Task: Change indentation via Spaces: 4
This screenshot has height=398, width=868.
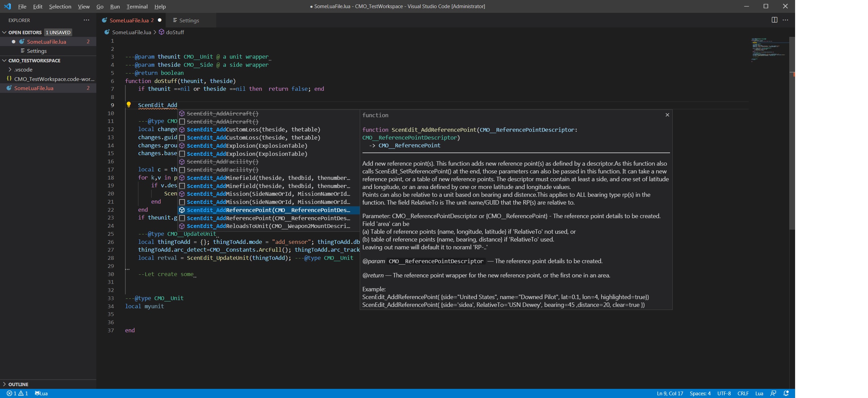Action: coord(700,393)
